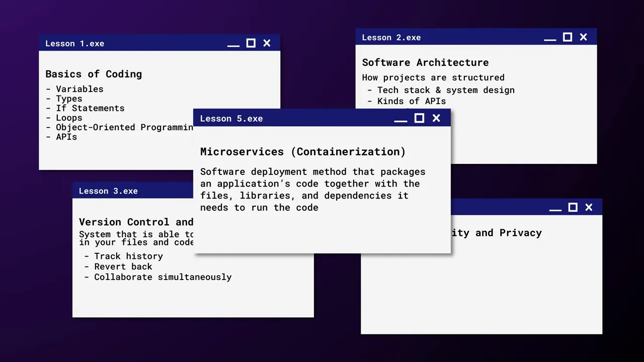Click the "- Types" list item
Viewport: 644px width, 362px height.
64,99
